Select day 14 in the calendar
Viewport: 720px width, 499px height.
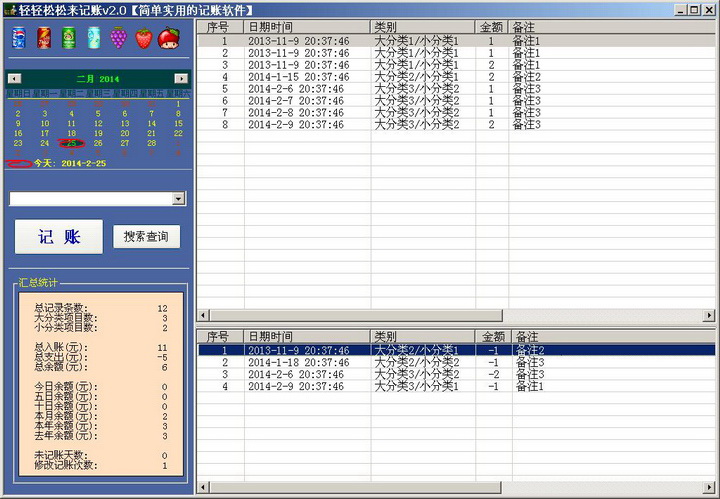click(x=152, y=123)
